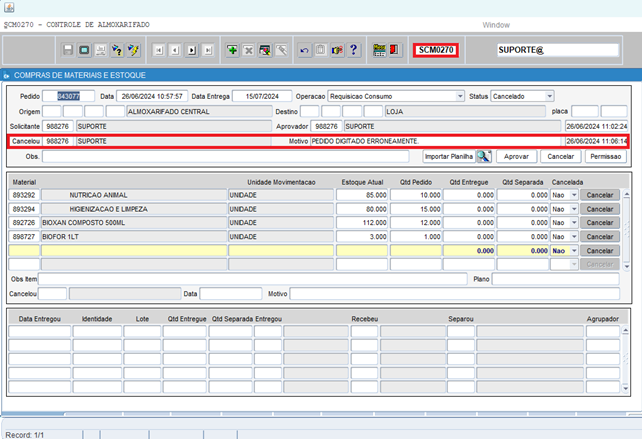The height and width of the screenshot is (439, 642).
Task: Click the Save diskette icon in toolbar
Action: [x=68, y=50]
